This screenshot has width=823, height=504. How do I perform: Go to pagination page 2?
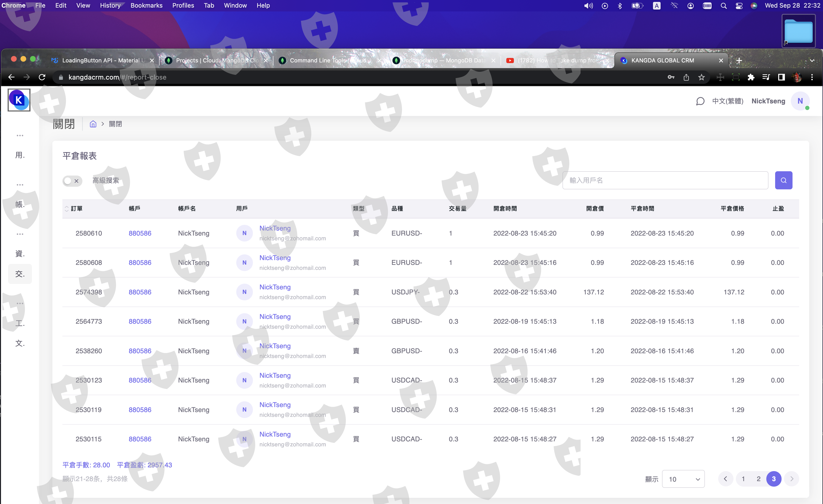coord(758,479)
